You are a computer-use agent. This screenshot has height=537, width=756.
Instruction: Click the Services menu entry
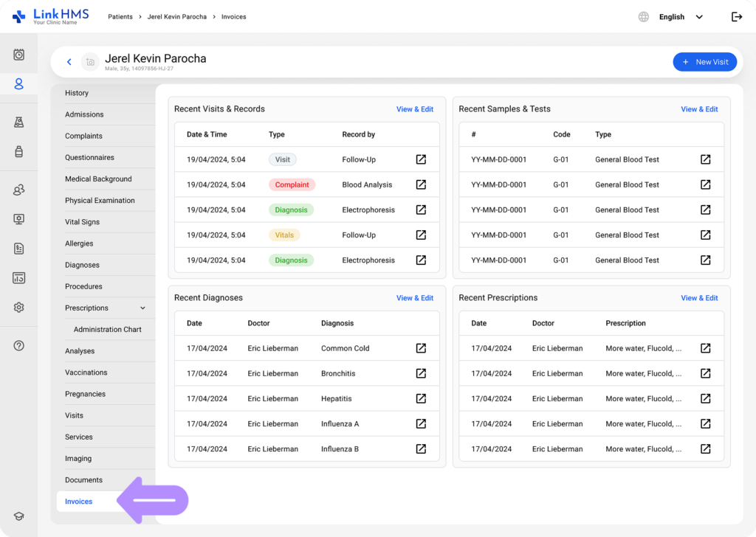tap(79, 437)
